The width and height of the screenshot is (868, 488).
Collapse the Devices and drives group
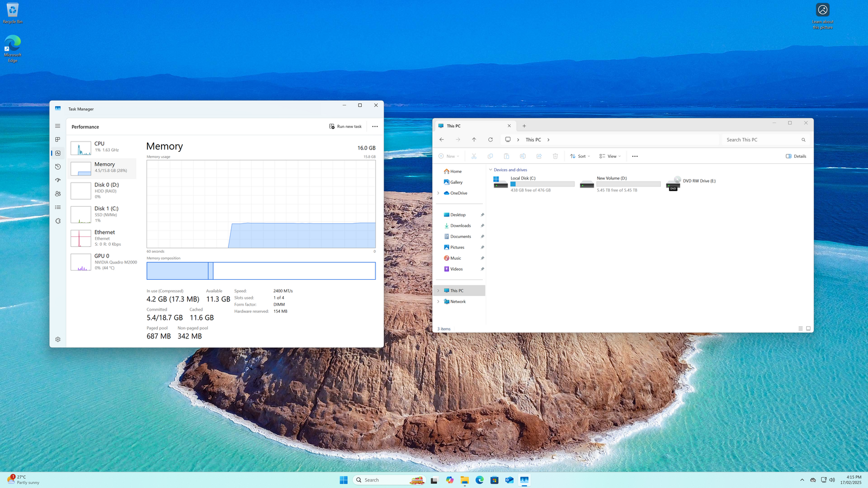(491, 170)
